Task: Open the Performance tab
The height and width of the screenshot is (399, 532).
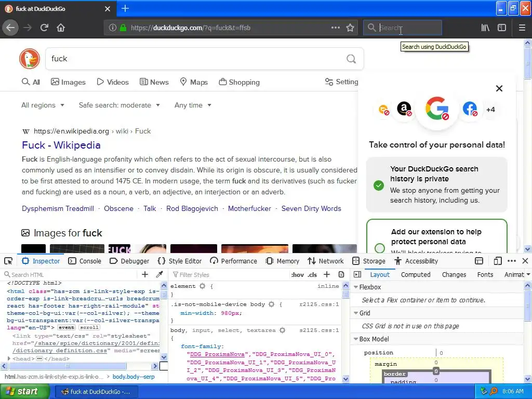Action: coord(233,261)
